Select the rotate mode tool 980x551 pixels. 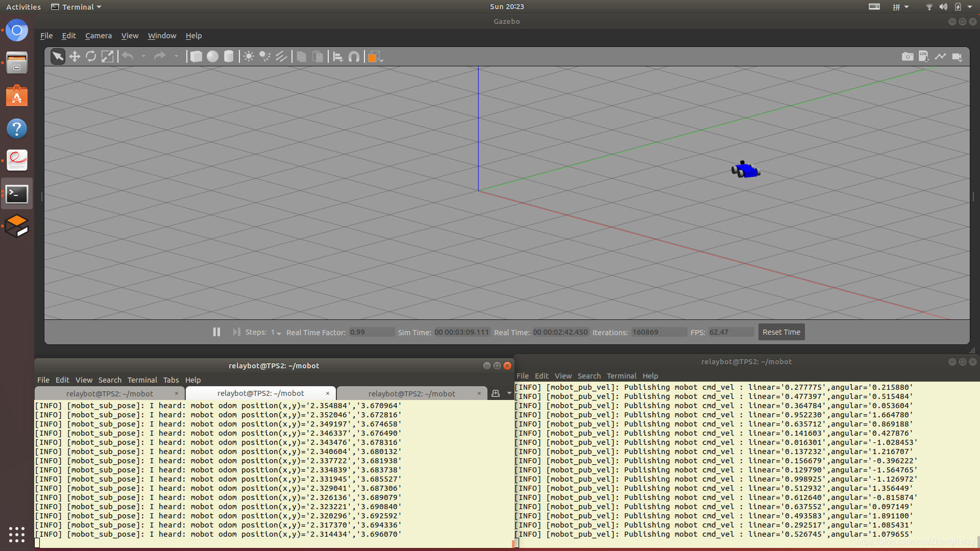click(x=91, y=57)
